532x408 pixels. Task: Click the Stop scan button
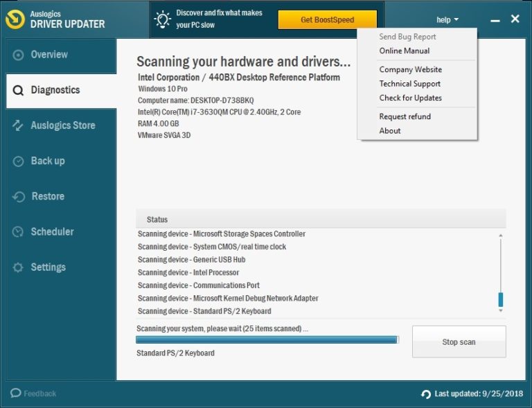click(x=459, y=342)
